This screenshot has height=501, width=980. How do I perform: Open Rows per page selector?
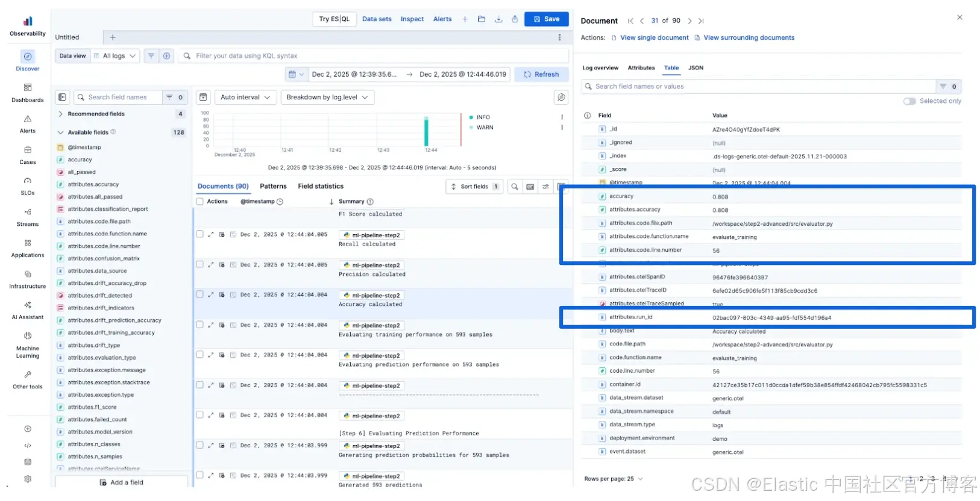tap(614, 479)
